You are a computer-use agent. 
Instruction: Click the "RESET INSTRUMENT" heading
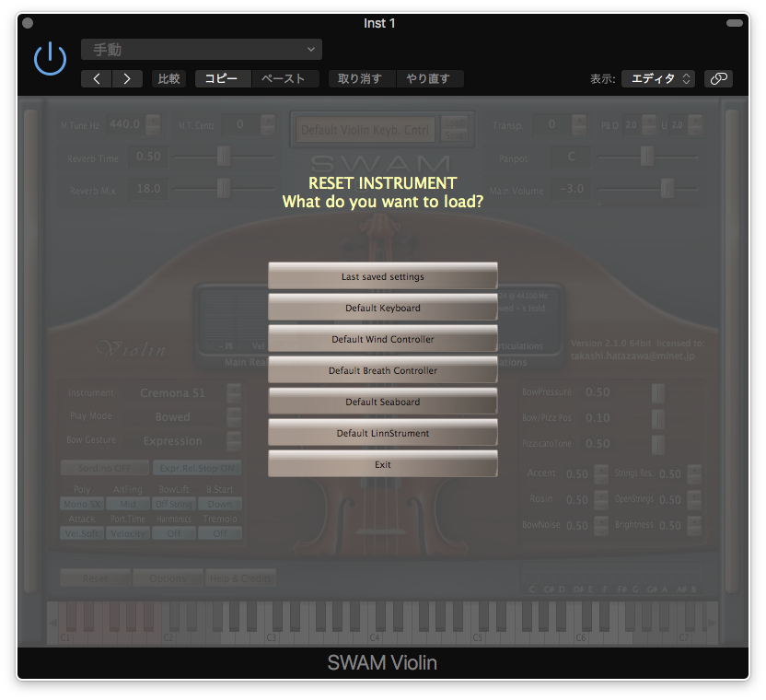(383, 182)
